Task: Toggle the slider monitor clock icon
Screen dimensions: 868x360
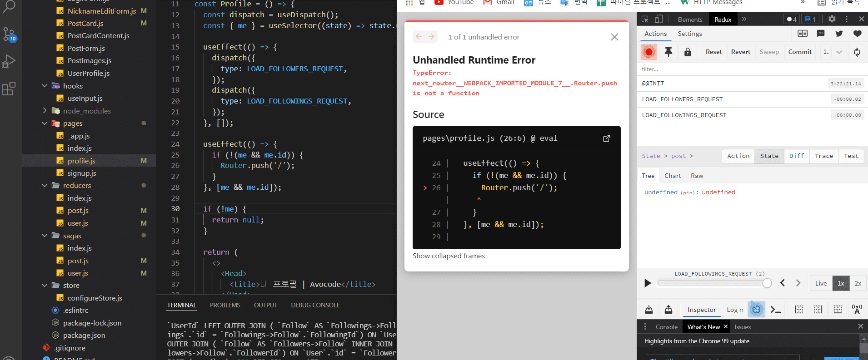Action: pos(756,310)
